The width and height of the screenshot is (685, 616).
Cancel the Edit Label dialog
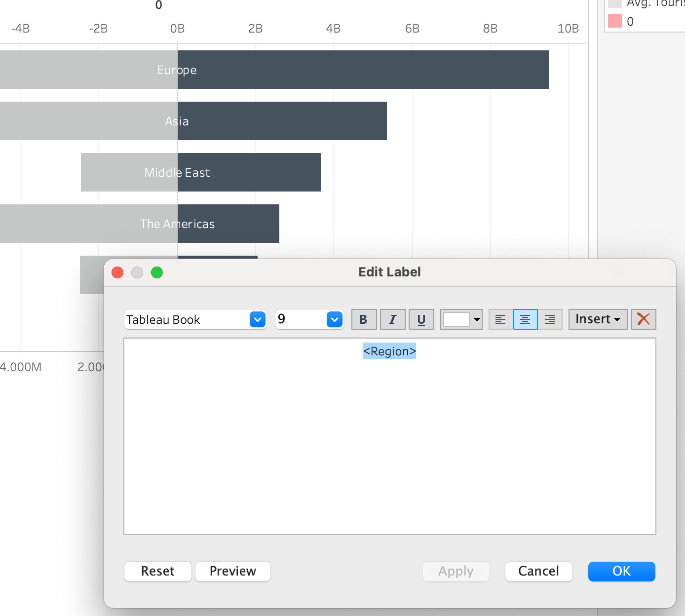click(538, 571)
